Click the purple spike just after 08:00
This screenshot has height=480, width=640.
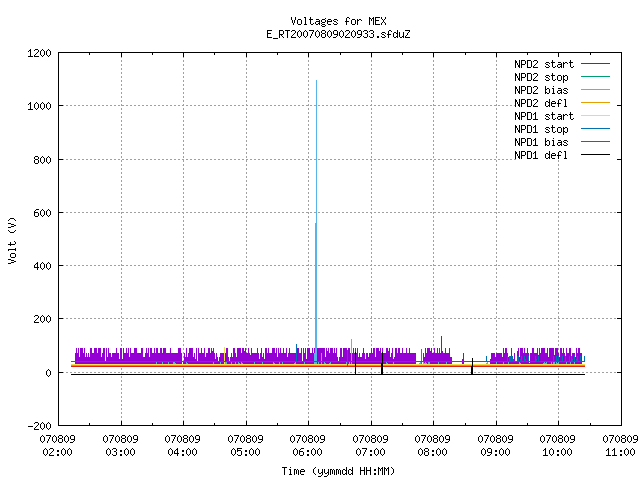pyautogui.click(x=441, y=342)
